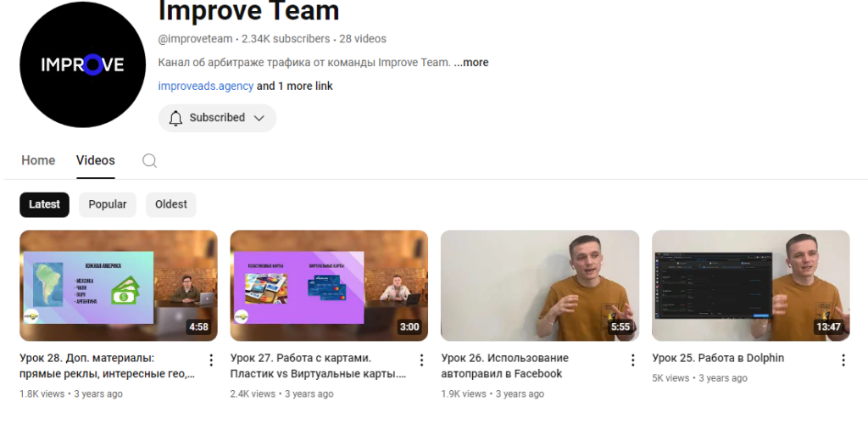Click '1.8K views' under Урок 28
Screen dimensions: 868x424
(x=42, y=394)
